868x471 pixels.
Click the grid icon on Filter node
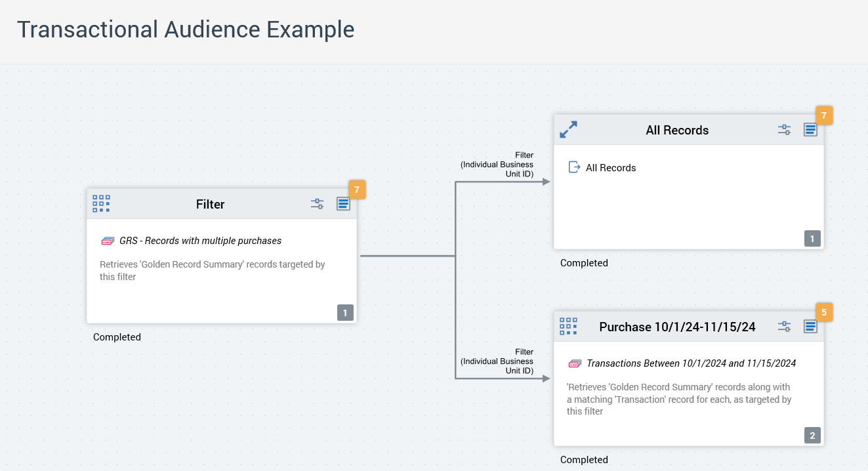coord(101,203)
